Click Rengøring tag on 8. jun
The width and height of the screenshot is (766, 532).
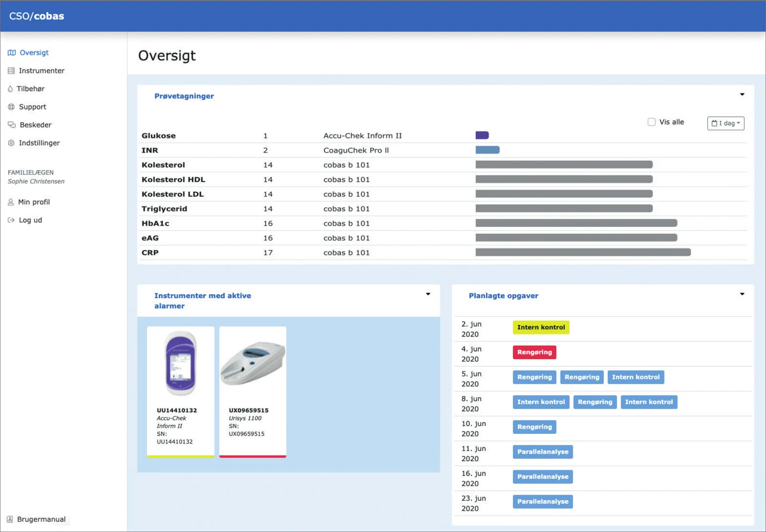(595, 402)
